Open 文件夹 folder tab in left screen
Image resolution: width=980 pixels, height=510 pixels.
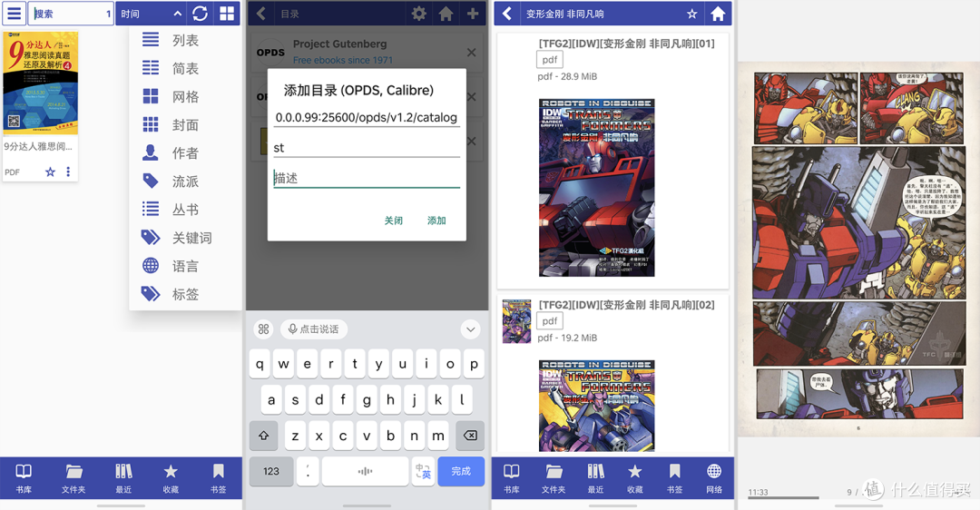[x=73, y=478]
